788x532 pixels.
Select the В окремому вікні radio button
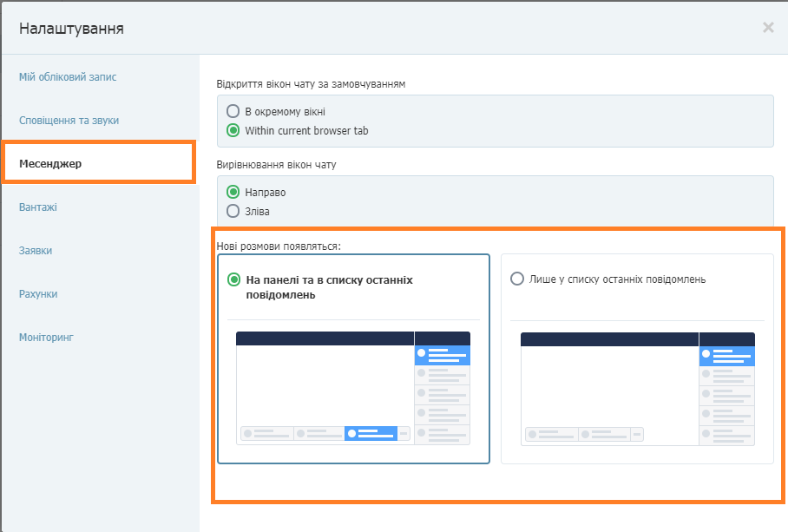[233, 111]
